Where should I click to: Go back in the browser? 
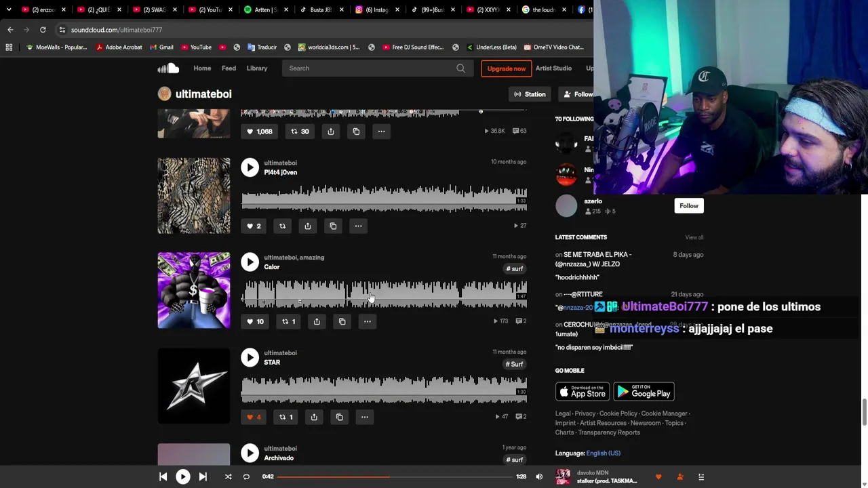(x=10, y=30)
